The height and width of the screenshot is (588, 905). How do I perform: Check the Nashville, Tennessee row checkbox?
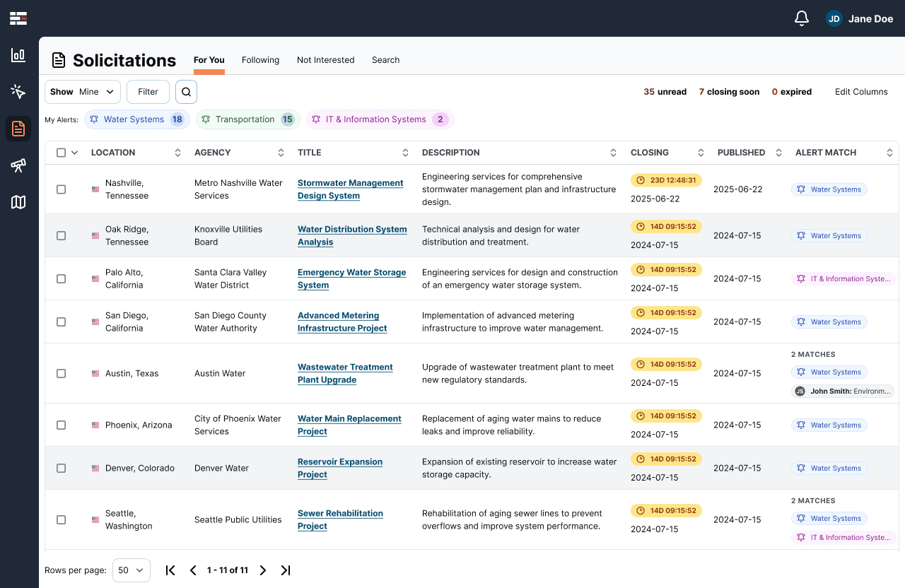[x=61, y=189]
